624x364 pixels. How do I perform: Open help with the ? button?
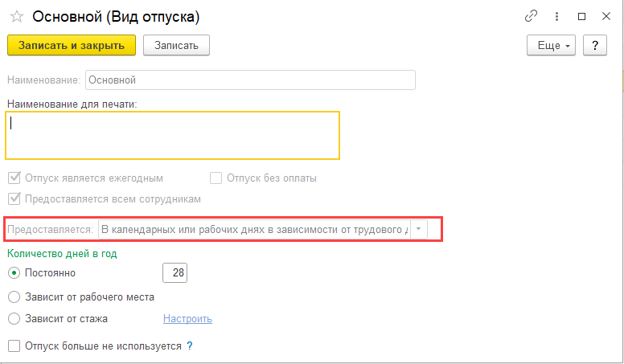tap(594, 45)
